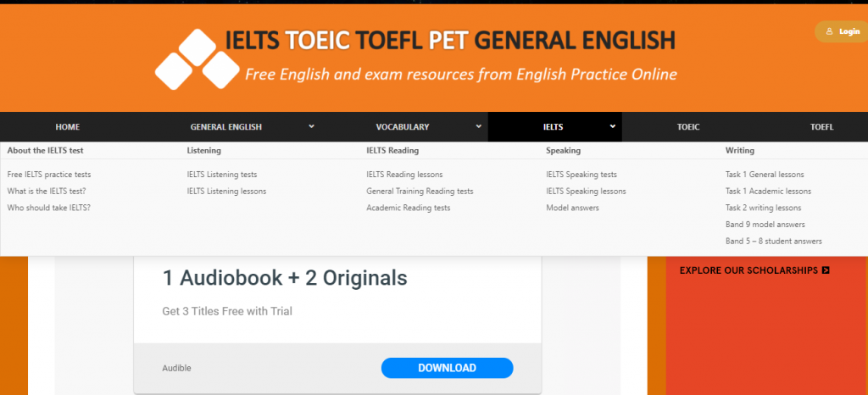Open General Training Reading tests

(x=420, y=192)
